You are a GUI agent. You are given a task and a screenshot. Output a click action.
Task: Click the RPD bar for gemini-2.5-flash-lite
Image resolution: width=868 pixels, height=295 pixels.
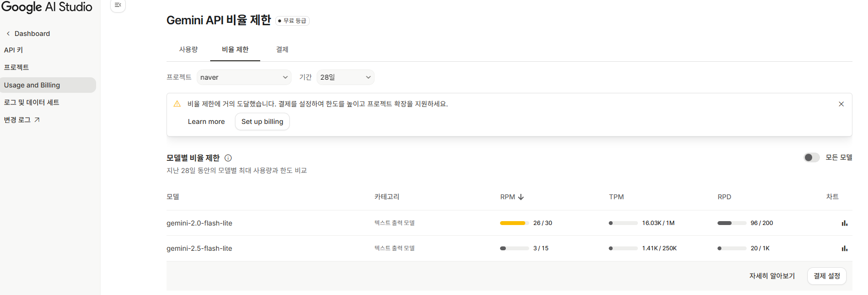pyautogui.click(x=732, y=248)
